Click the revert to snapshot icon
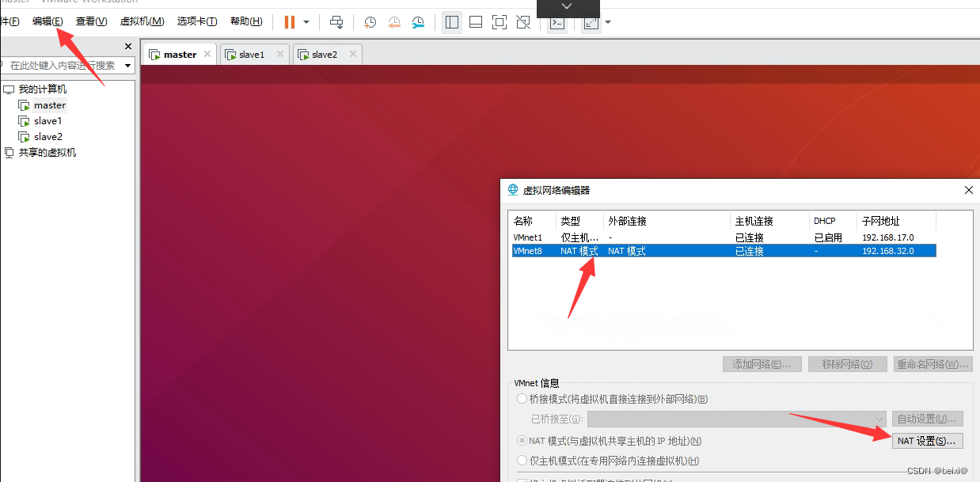The height and width of the screenshot is (482, 980). tap(394, 22)
